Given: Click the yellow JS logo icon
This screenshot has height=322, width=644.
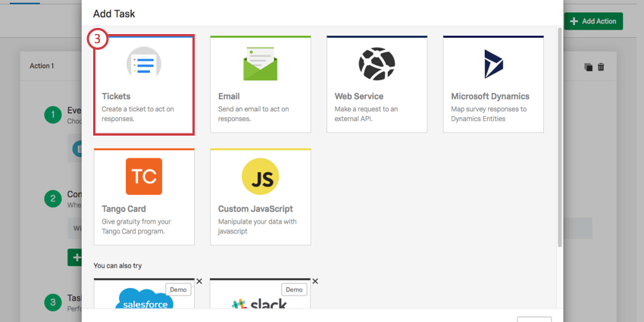Looking at the screenshot, I should click(261, 177).
